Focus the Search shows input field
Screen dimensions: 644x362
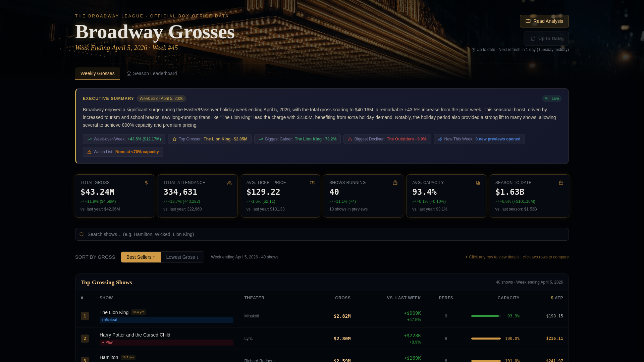(322, 234)
